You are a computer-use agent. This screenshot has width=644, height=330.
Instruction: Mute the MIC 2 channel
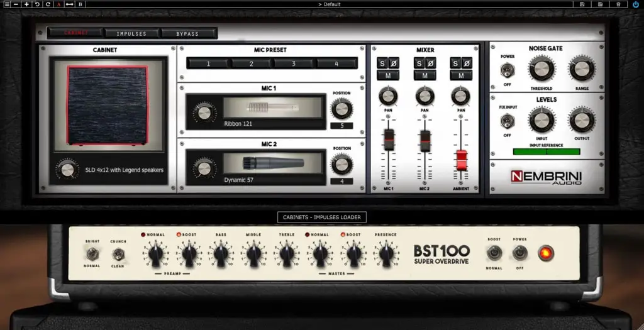coord(425,75)
